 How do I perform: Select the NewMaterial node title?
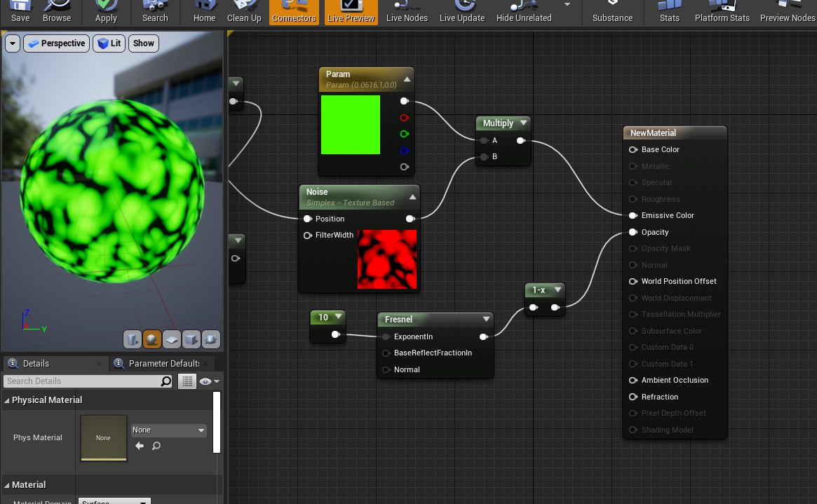(x=653, y=132)
